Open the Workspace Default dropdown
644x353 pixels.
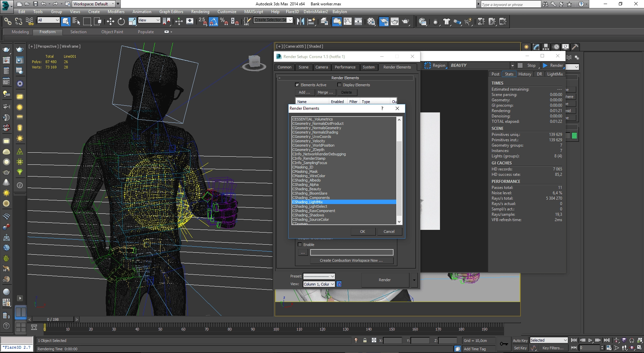[94, 4]
